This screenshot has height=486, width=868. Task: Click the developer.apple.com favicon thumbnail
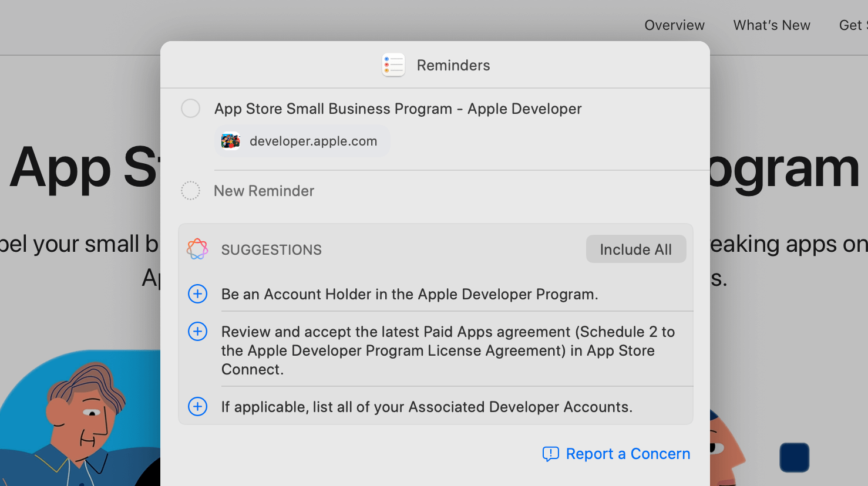[230, 141]
